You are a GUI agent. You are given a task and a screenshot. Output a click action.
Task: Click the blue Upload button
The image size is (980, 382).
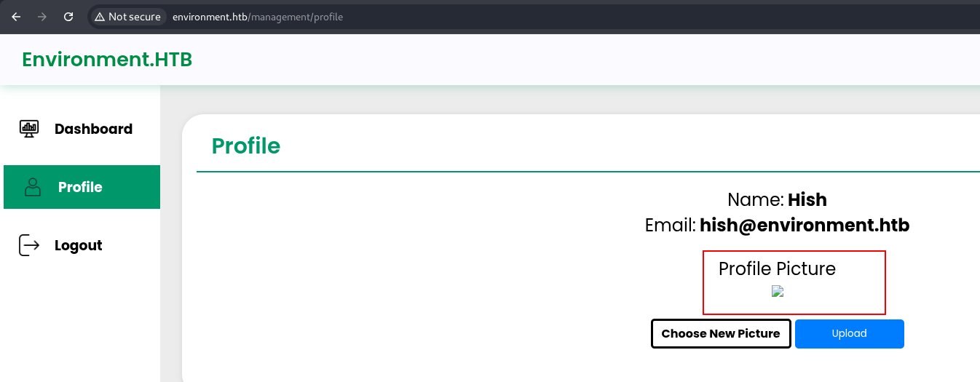849,334
